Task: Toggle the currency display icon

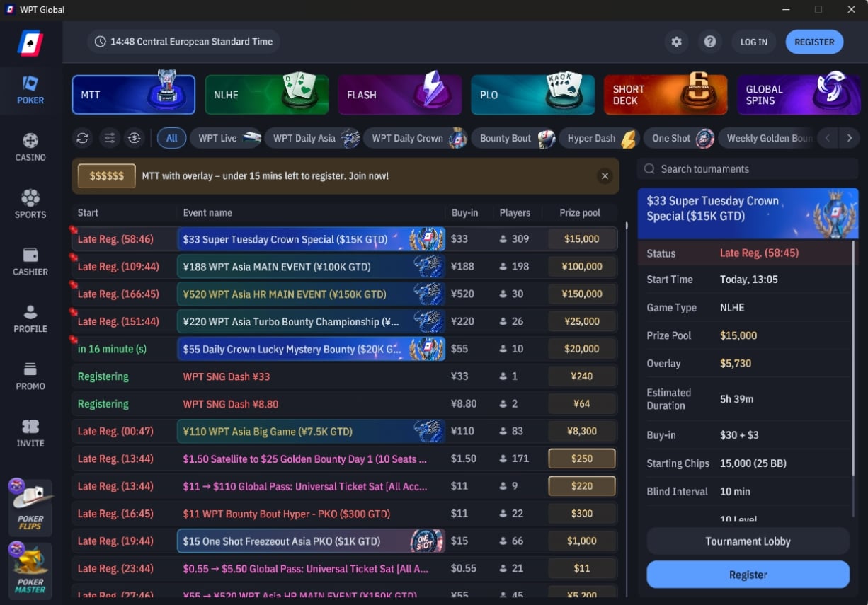Action: point(135,138)
